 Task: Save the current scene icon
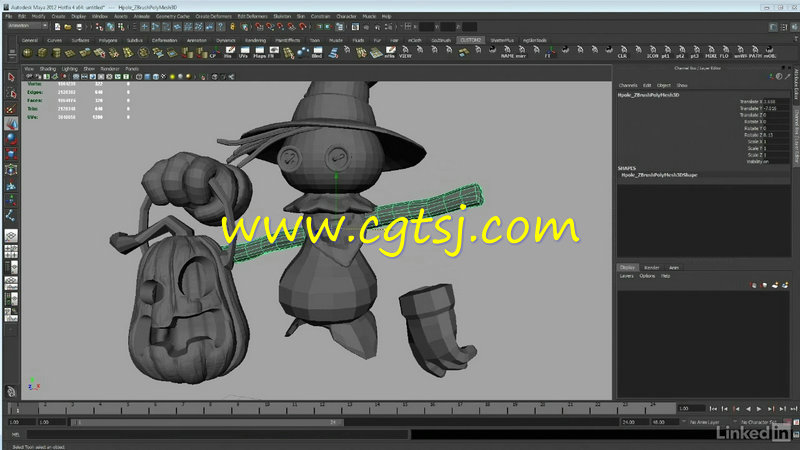coord(79,27)
